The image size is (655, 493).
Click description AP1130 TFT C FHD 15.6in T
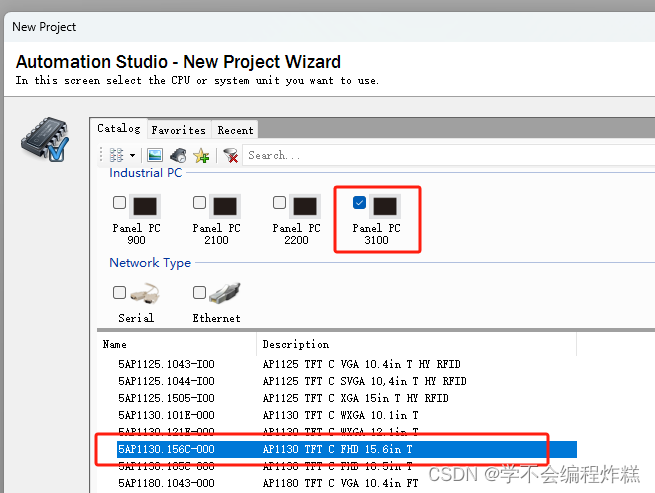coord(338,449)
